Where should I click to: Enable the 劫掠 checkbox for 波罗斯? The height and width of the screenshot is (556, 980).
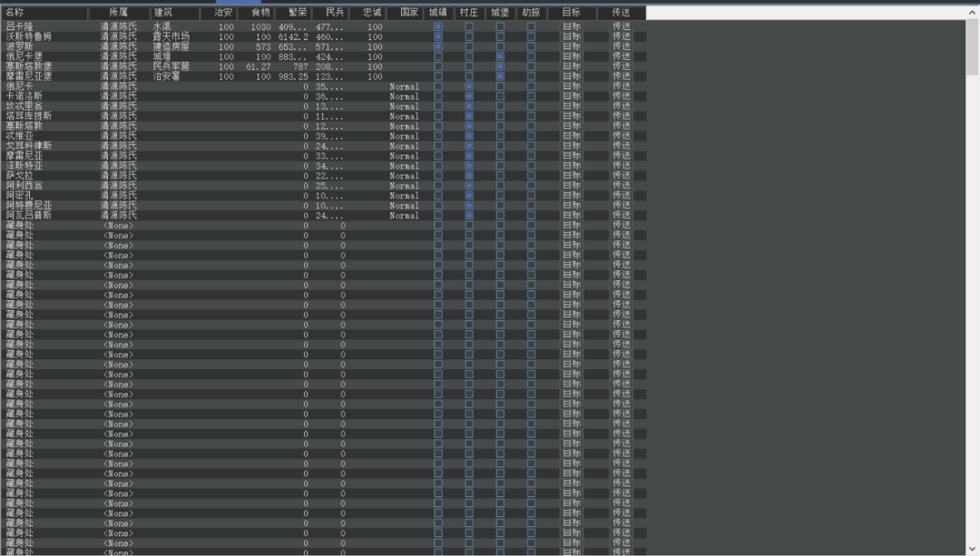coord(531,47)
